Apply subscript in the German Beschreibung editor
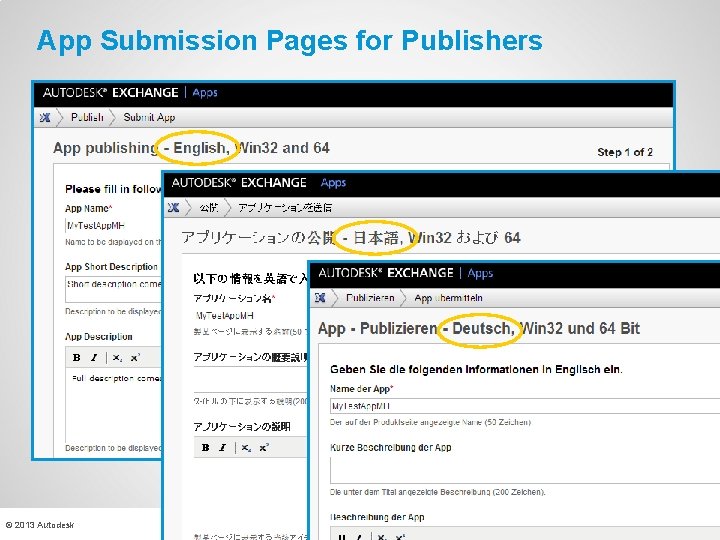This screenshot has height=540, width=720. coord(382,536)
